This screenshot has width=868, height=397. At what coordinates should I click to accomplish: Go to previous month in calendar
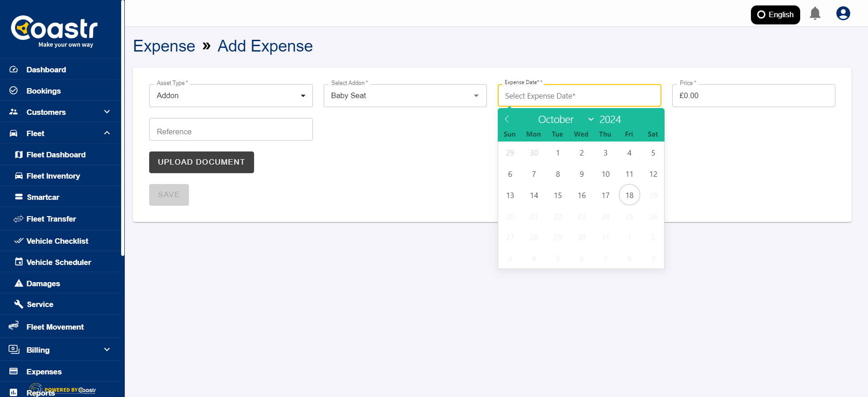pos(507,119)
